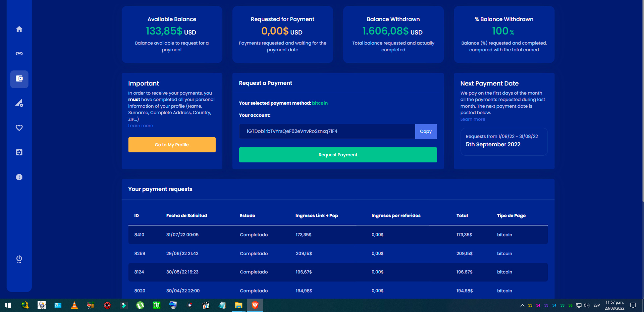644x312 pixels.
Task: Select the wallet payments sidebar icon
Action: [x=19, y=79]
